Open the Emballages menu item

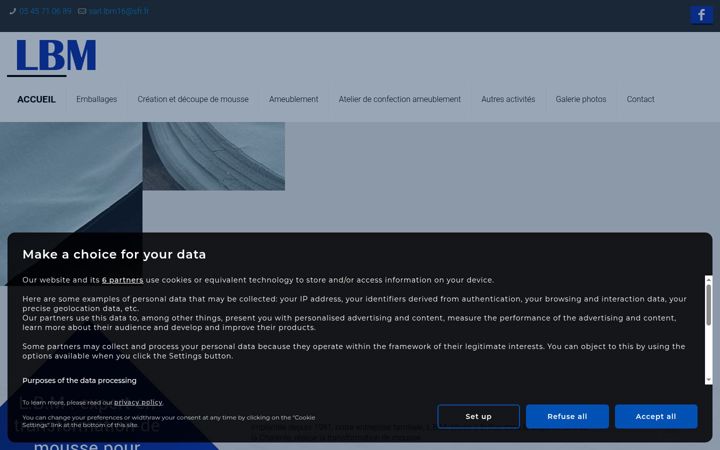[x=96, y=99]
